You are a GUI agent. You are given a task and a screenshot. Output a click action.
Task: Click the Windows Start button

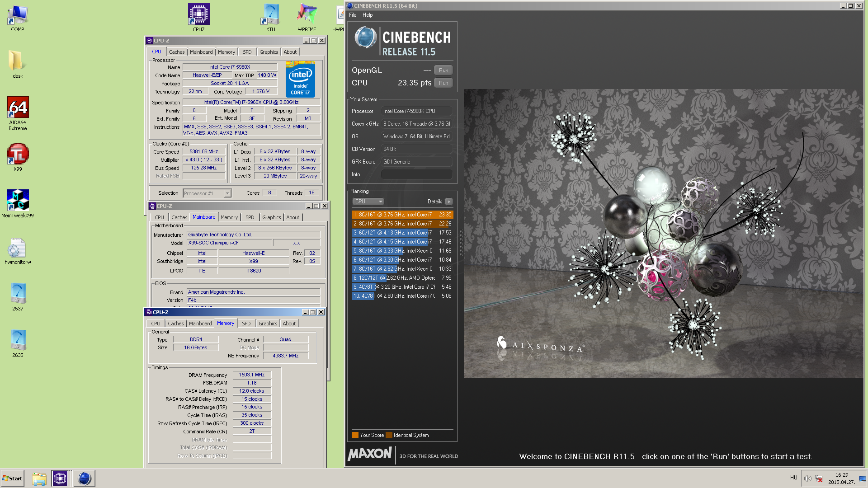click(x=12, y=479)
